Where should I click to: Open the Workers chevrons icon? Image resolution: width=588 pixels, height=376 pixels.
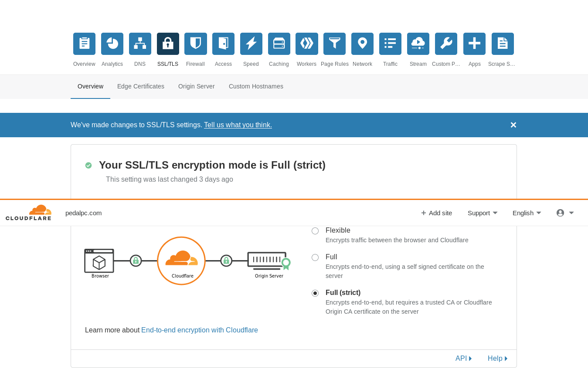306,44
